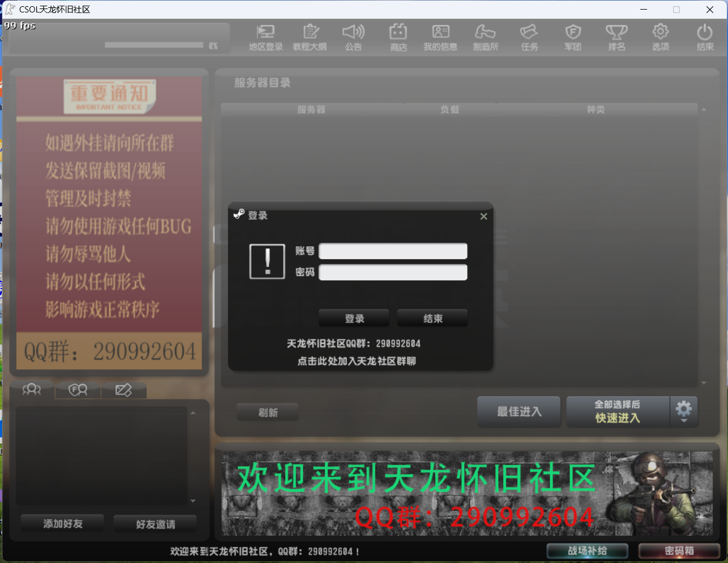
Task: Click the 登录 login button
Action: pyautogui.click(x=354, y=318)
